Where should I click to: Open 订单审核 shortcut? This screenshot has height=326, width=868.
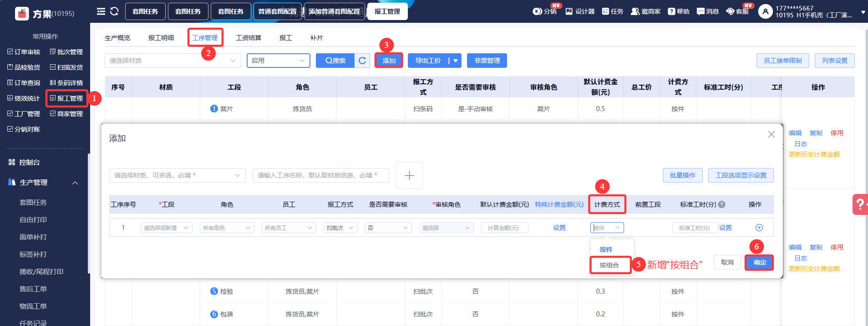click(24, 52)
